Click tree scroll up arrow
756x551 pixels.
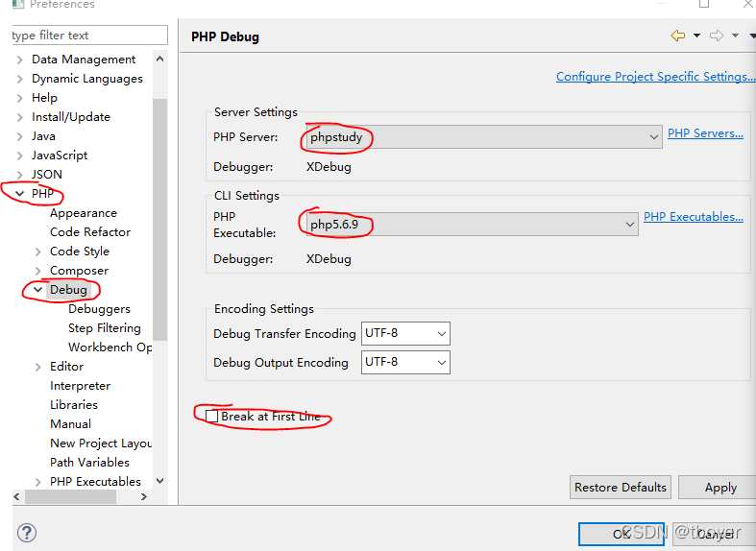(x=160, y=59)
